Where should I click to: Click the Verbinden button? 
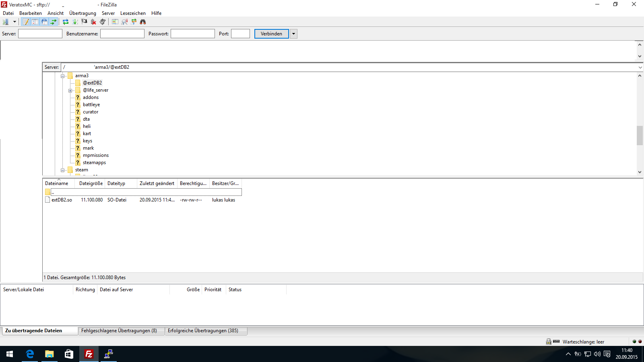pos(271,34)
